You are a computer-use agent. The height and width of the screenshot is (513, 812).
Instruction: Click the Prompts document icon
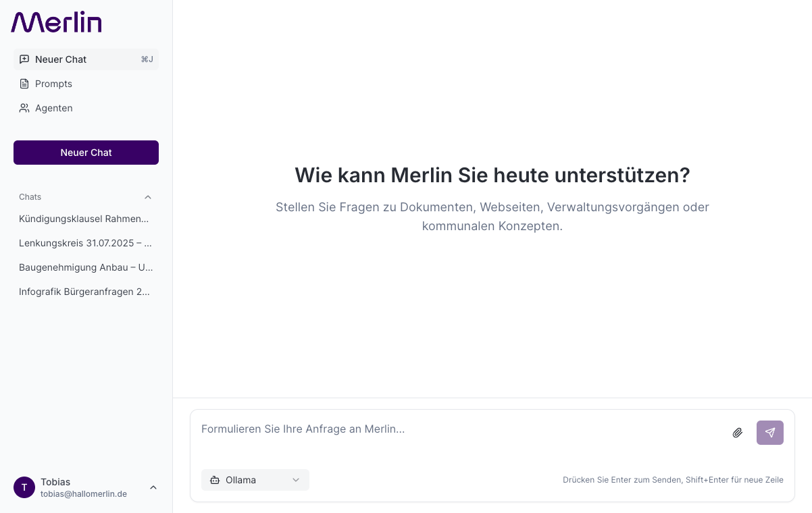[24, 84]
